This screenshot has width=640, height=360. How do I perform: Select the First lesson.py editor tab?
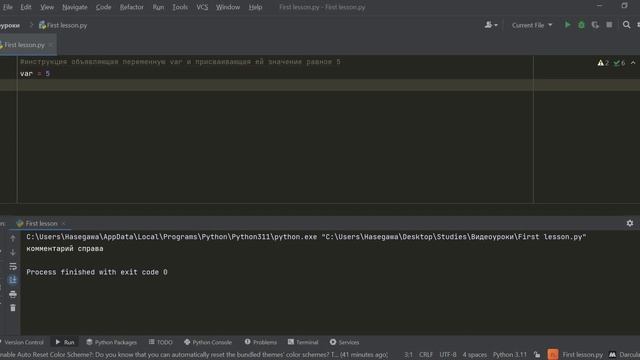point(24,45)
